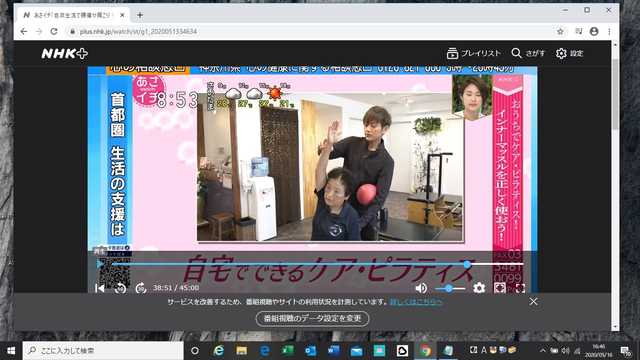Screen dimensions: 640x360
Task: Rewind the video 30 seconds
Action: [x=120, y=288]
